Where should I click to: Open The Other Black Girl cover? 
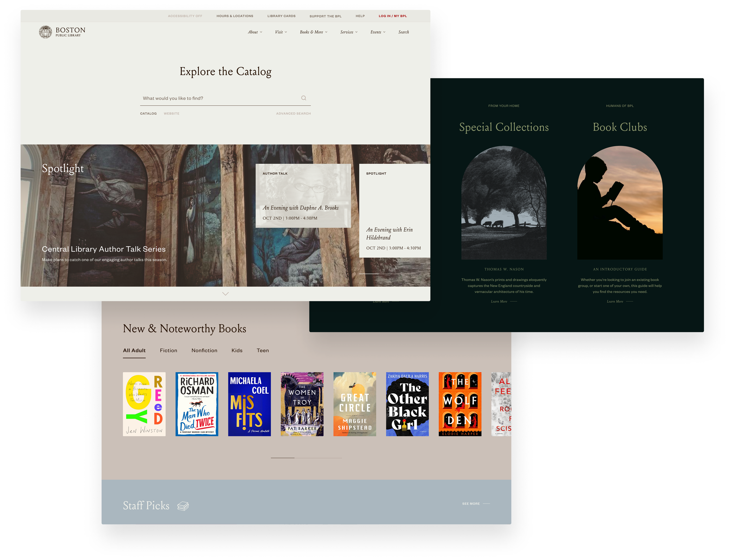[407, 404]
